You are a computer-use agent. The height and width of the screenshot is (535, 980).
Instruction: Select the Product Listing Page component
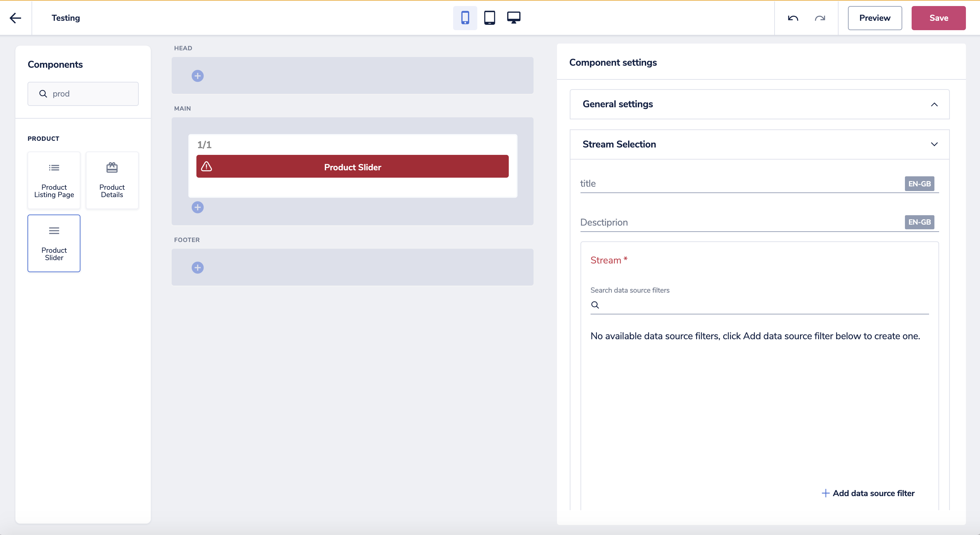pos(54,180)
